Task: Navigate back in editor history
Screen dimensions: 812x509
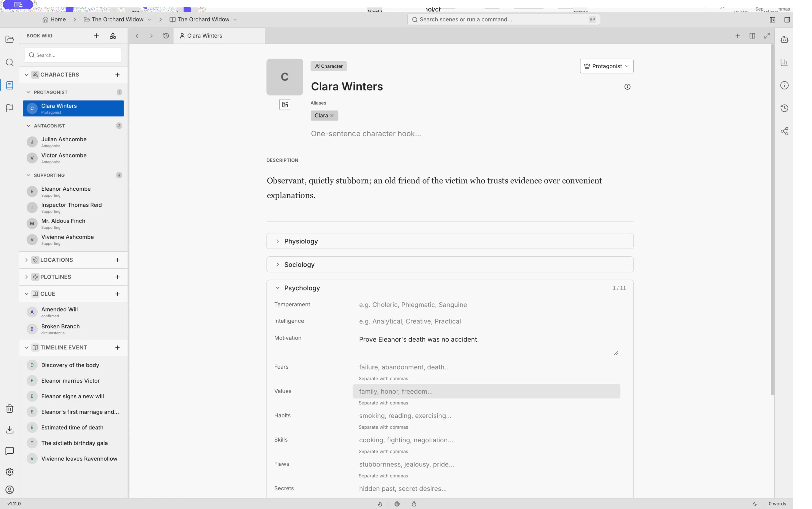Action: pyautogui.click(x=137, y=36)
